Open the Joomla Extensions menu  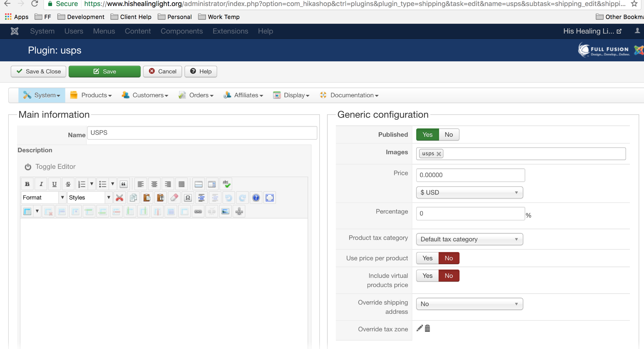coord(230,31)
